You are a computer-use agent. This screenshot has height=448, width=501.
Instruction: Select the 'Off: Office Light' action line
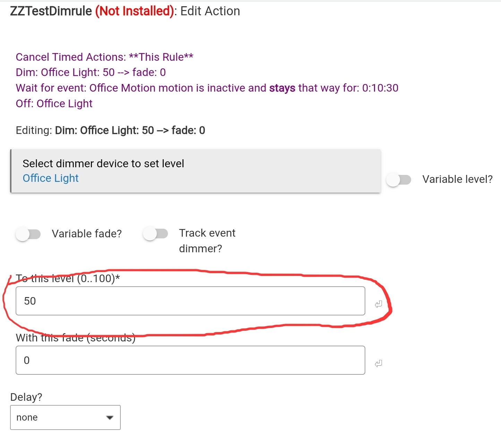click(x=54, y=104)
